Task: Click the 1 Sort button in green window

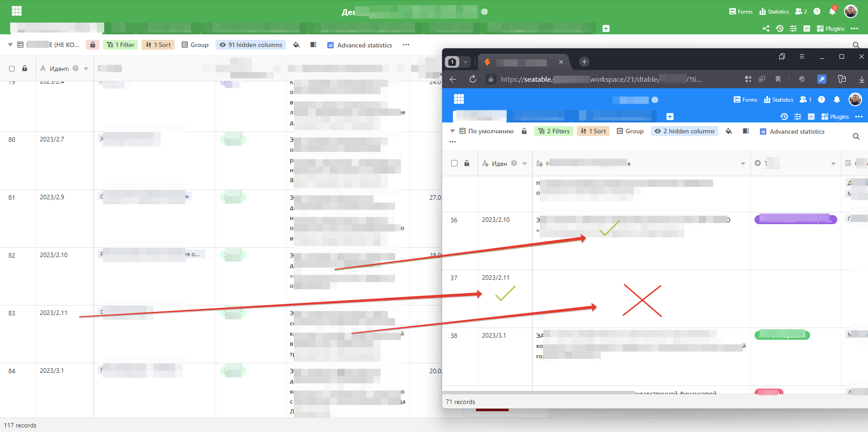Action: (158, 45)
